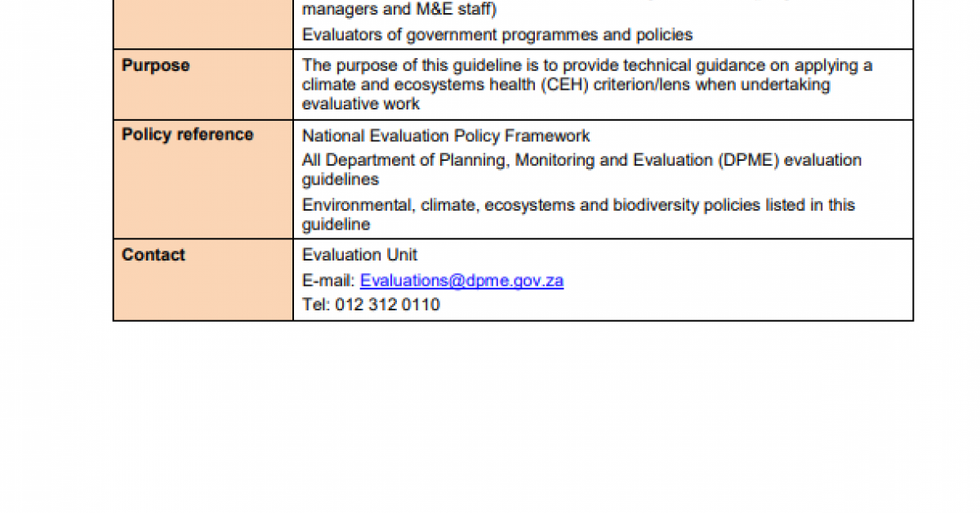Select "National Evaluation Policy Framework" line
Screen dimensions: 980x513
[446, 136]
